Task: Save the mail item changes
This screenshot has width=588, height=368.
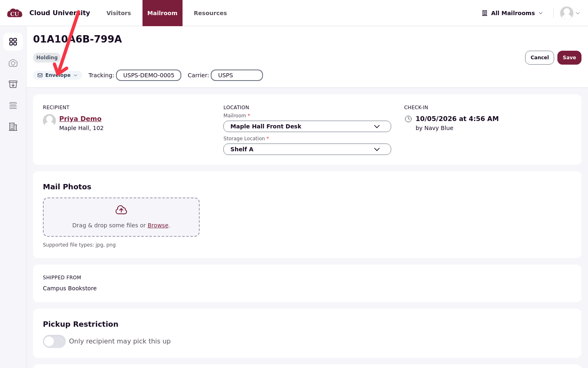Action: coord(569,58)
